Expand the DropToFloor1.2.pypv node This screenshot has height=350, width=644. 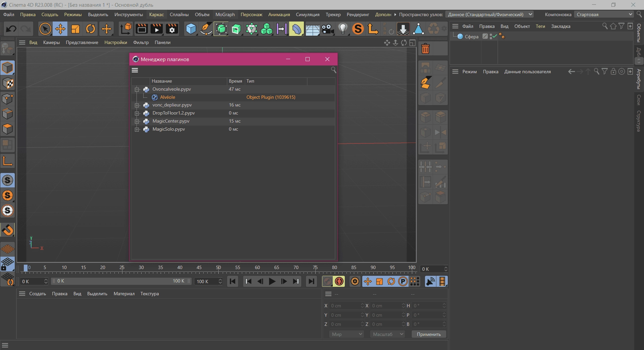[x=137, y=114]
